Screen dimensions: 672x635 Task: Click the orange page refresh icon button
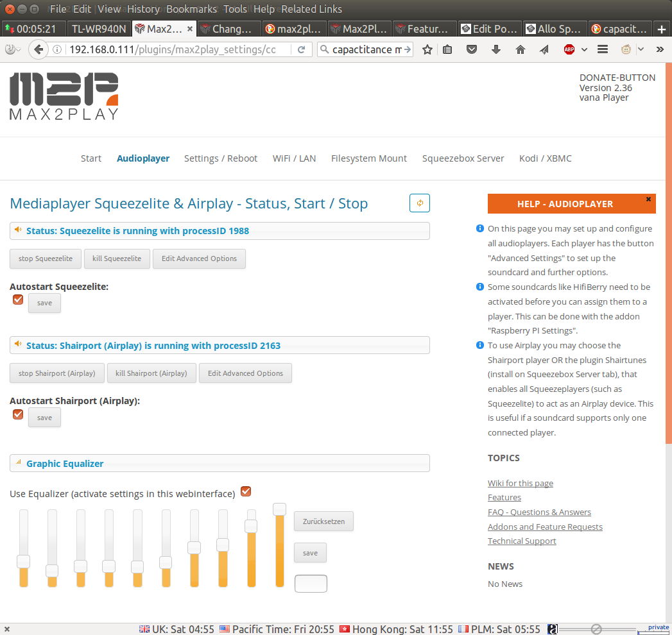[420, 203]
